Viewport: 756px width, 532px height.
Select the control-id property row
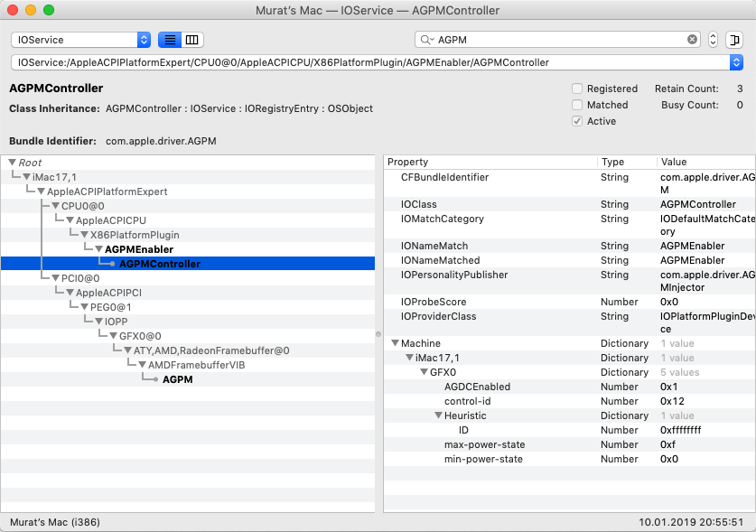coord(569,401)
